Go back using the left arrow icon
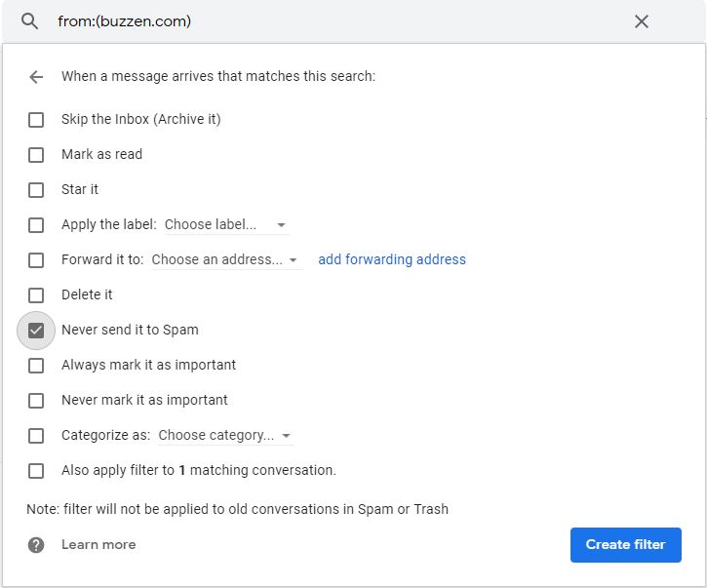 36,77
